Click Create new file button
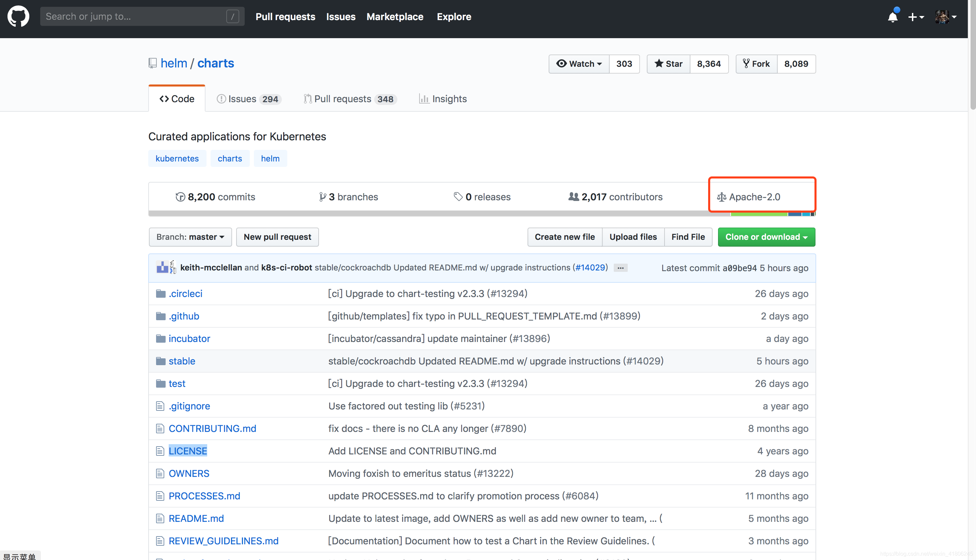The width and height of the screenshot is (976, 560). [x=565, y=237]
